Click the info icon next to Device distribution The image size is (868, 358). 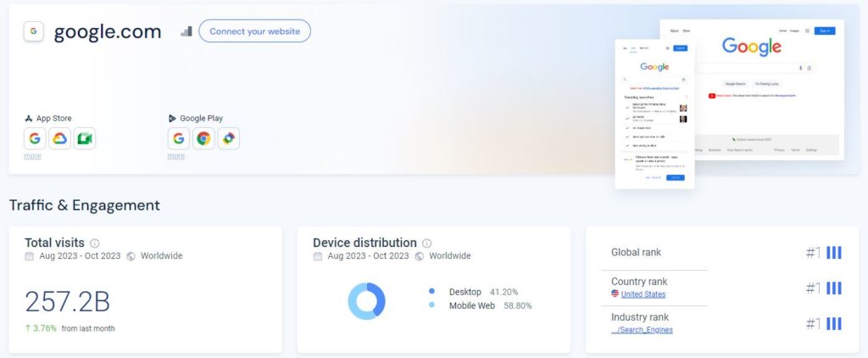click(427, 243)
